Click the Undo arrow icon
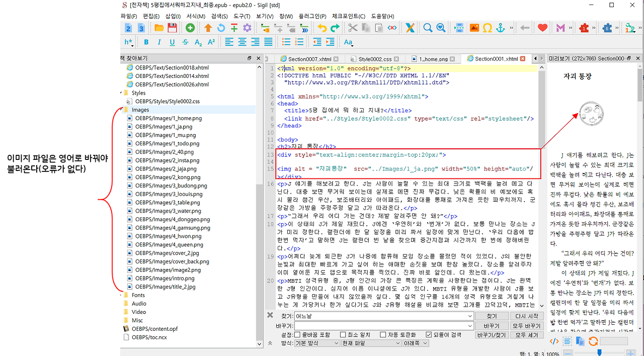This screenshot has height=356, width=644. click(x=322, y=28)
